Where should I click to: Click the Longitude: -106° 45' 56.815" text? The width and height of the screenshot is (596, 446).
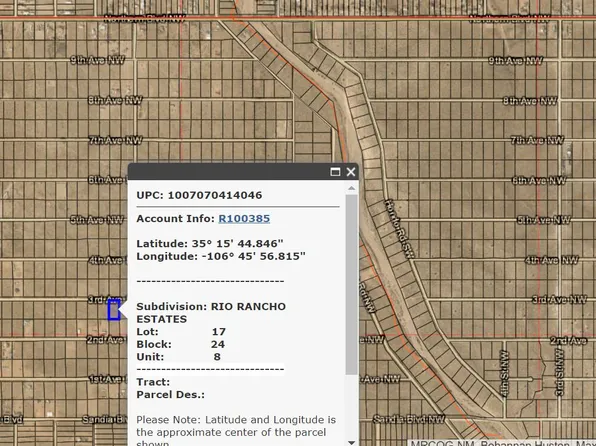pyautogui.click(x=221, y=256)
